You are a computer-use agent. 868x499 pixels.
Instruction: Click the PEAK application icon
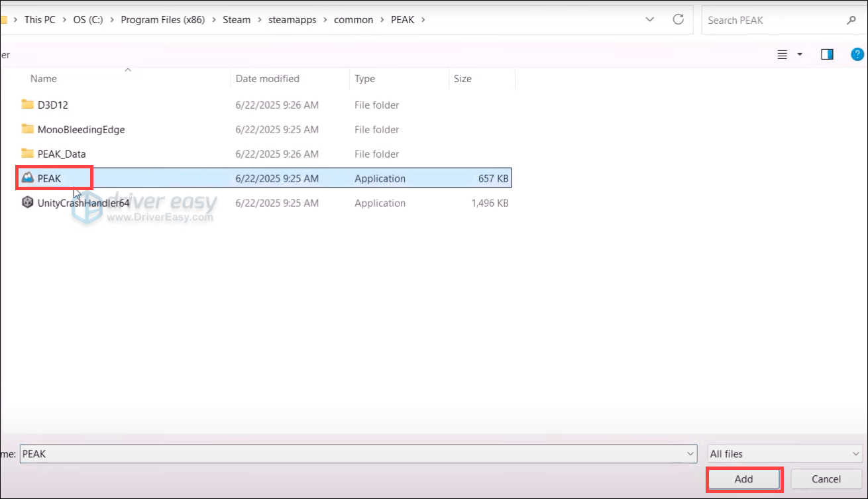click(27, 178)
